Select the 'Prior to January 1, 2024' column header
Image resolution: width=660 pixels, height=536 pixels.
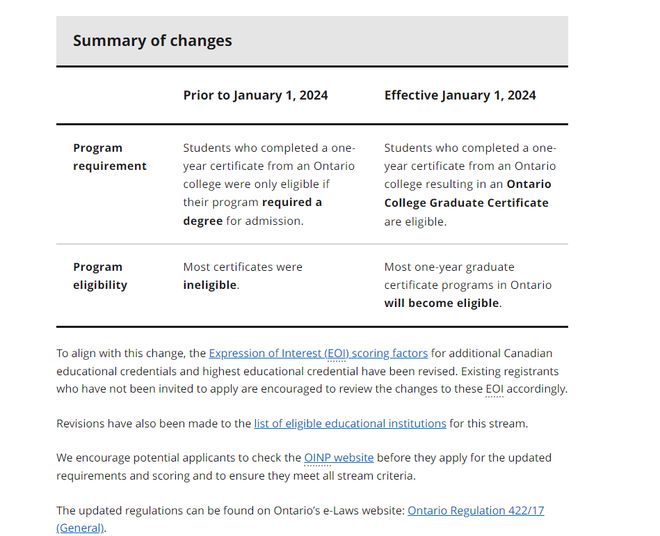click(x=255, y=95)
